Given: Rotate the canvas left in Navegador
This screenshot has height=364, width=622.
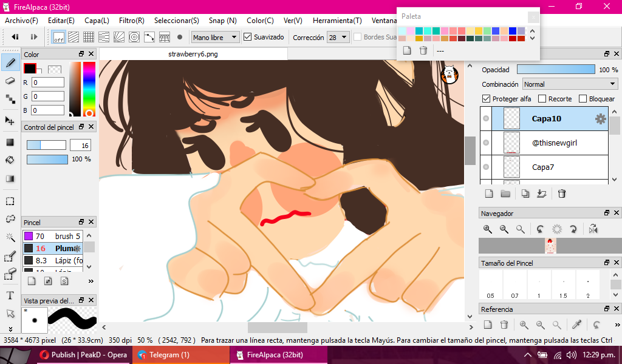Looking at the screenshot, I should pyautogui.click(x=540, y=229).
